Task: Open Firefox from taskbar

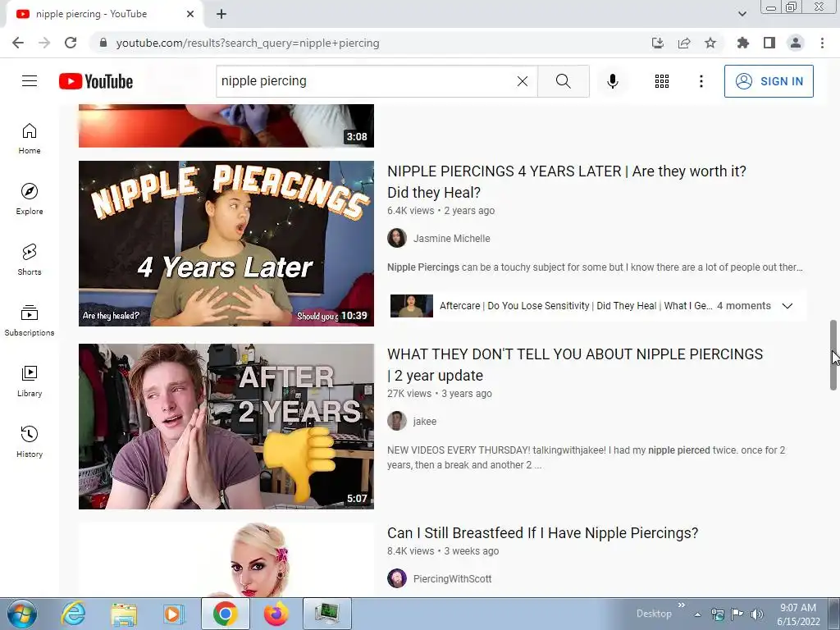Action: pyautogui.click(x=276, y=614)
